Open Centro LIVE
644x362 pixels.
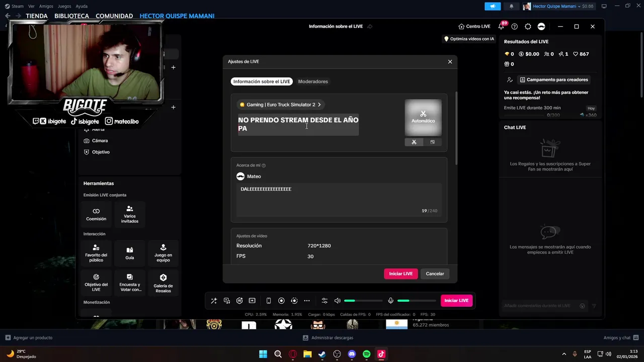point(474,27)
